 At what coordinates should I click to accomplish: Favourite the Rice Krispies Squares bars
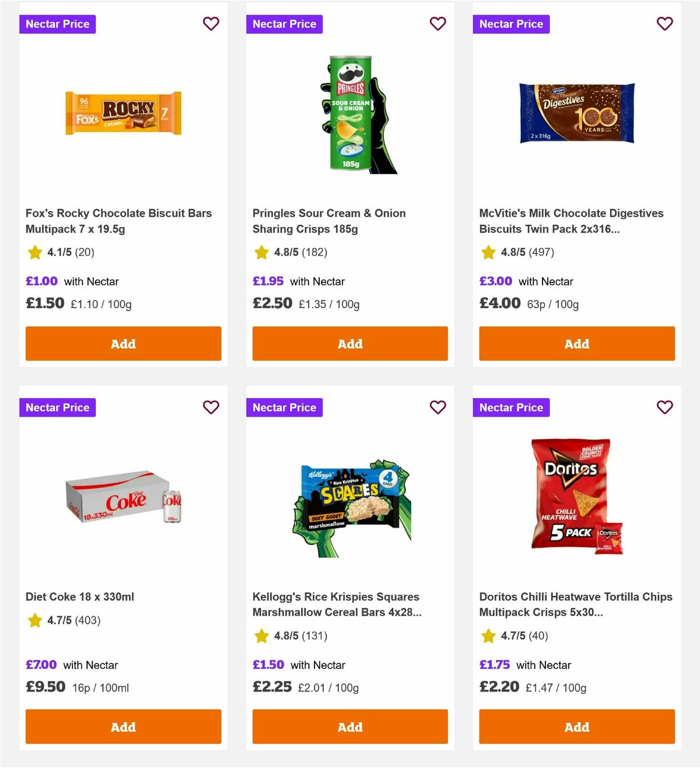pyautogui.click(x=438, y=407)
